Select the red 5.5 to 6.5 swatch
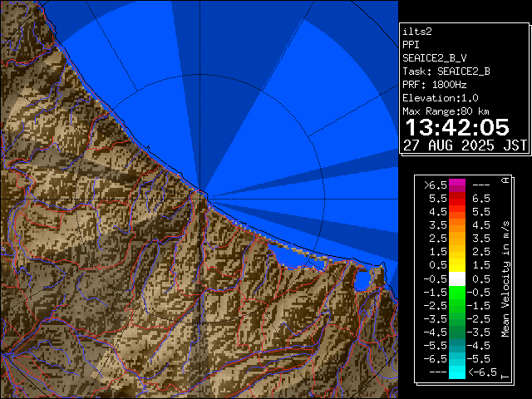The width and height of the screenshot is (532, 399). point(456,199)
